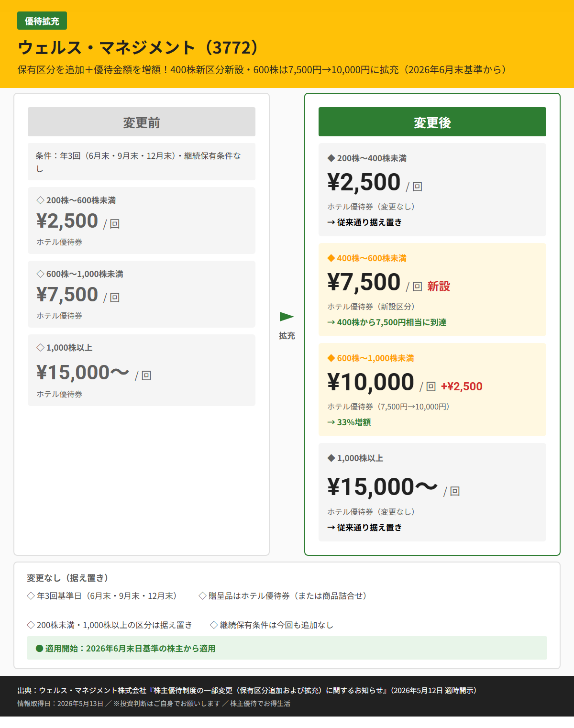The width and height of the screenshot is (574, 728).
Task: Click the red +¥2,500 label
Action: tap(462, 386)
